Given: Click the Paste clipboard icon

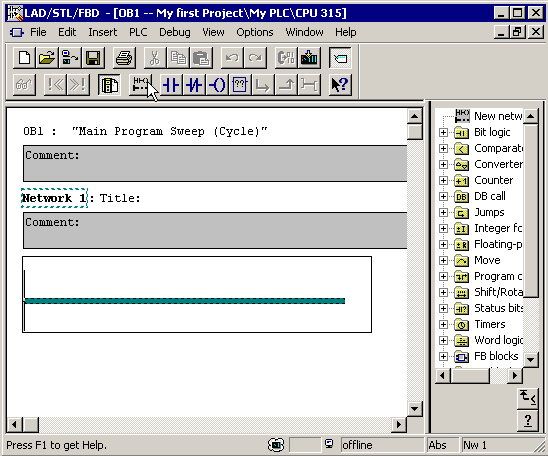Looking at the screenshot, I should coord(201,58).
